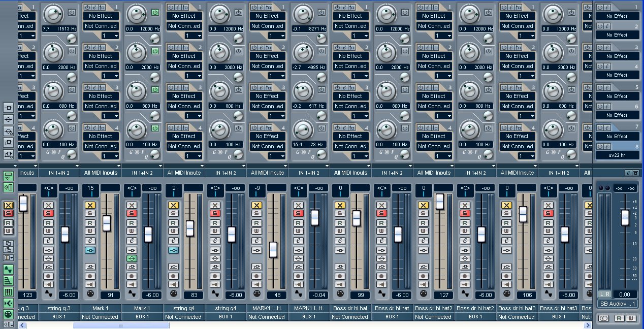644x329 pixels.
Task: Click the master output fader handle
Action: [625, 217]
